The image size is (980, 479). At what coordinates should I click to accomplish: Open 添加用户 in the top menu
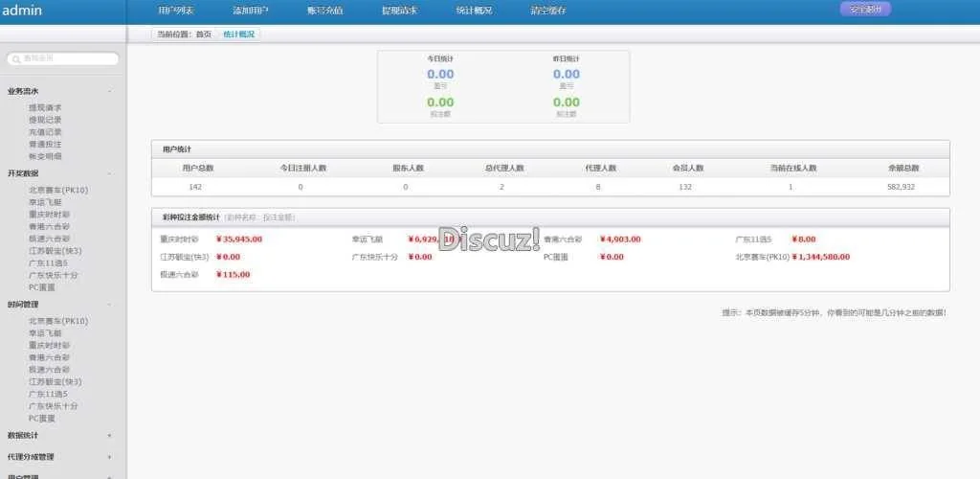click(x=251, y=11)
